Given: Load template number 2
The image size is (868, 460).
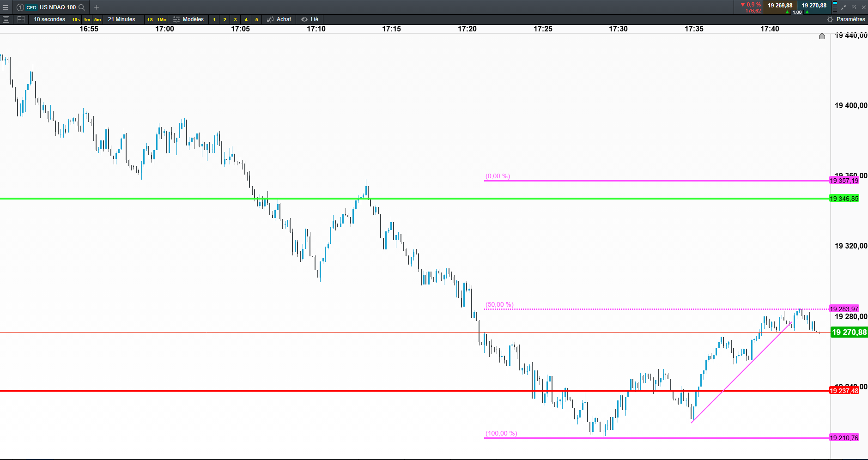Looking at the screenshot, I should (225, 19).
